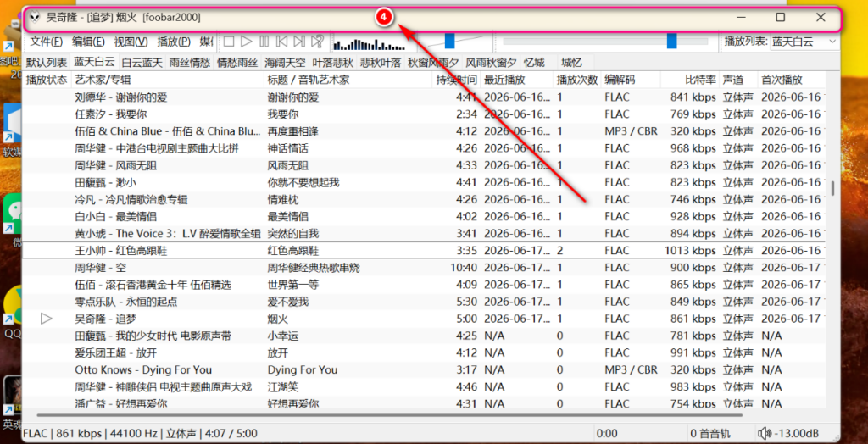Viewport: 868px width, 444px height.
Task: Click the playing indicator triangle beside 吴奇隆 - 追梦
Action: pos(47,319)
